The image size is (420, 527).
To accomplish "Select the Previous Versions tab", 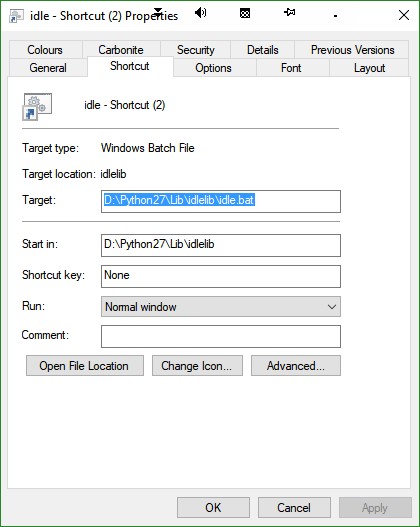I will 352,50.
